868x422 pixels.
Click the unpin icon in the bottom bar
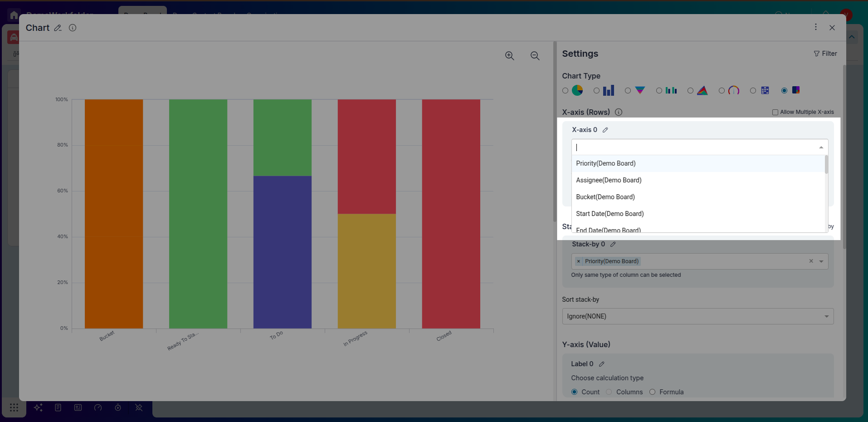(x=139, y=407)
